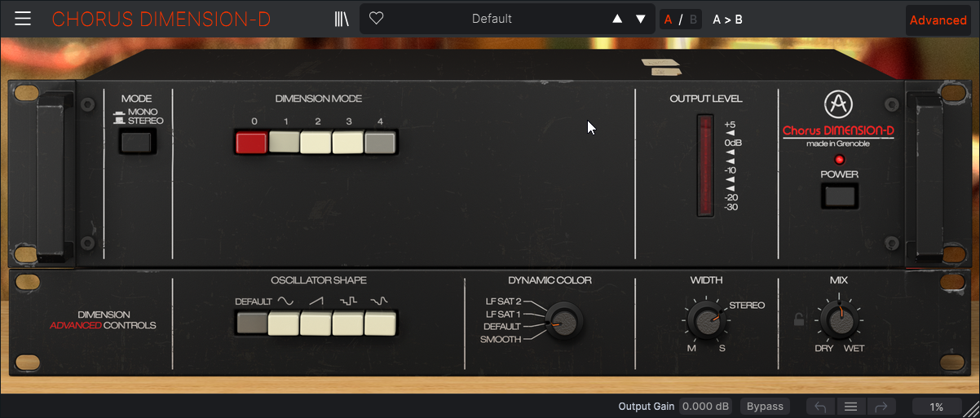Open the edit history list icon
Screen dimensions: 980x418
[850, 407]
